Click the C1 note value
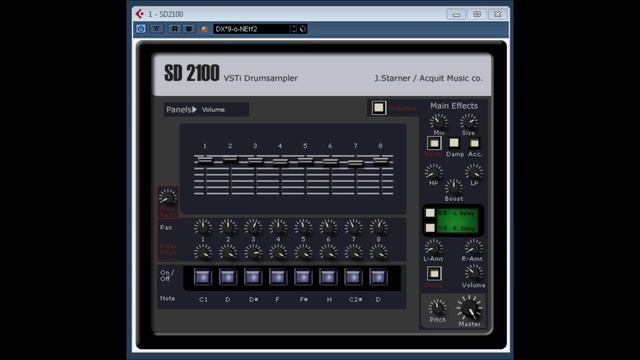Viewport: 640px width, 360px height. click(x=203, y=299)
